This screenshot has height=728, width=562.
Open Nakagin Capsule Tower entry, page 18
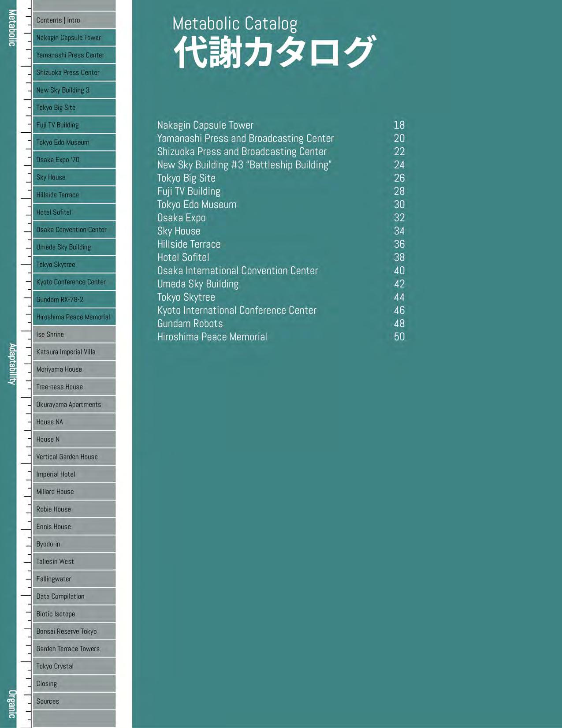pyautogui.click(x=281, y=125)
